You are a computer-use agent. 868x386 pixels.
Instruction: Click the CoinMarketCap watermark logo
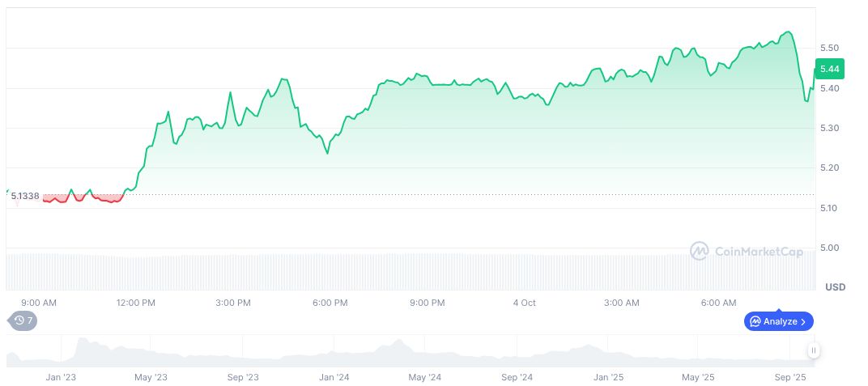pos(700,252)
